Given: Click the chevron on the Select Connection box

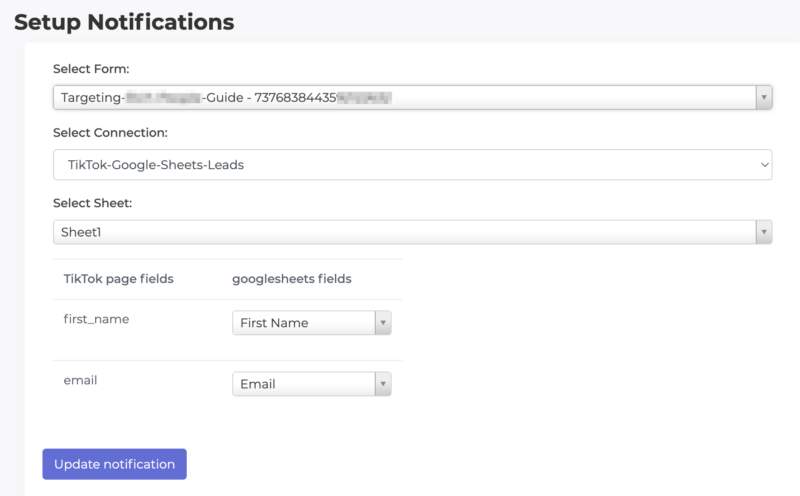Looking at the screenshot, I should [x=765, y=165].
